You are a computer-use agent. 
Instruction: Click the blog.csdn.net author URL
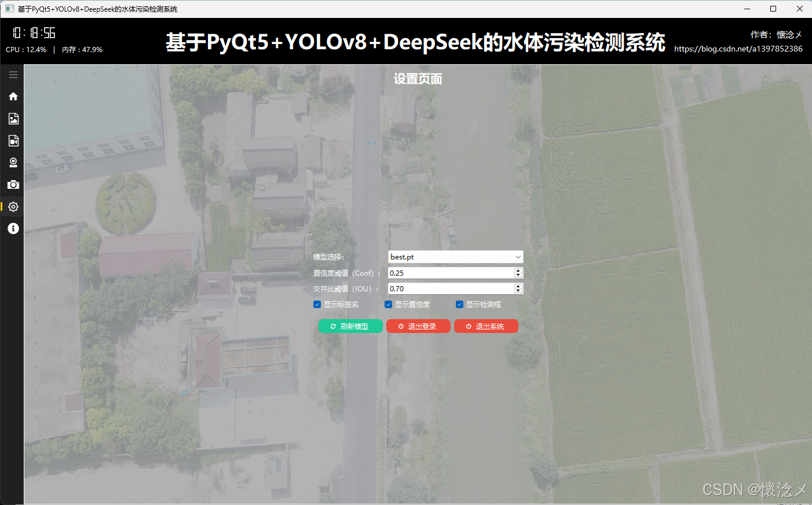click(738, 49)
